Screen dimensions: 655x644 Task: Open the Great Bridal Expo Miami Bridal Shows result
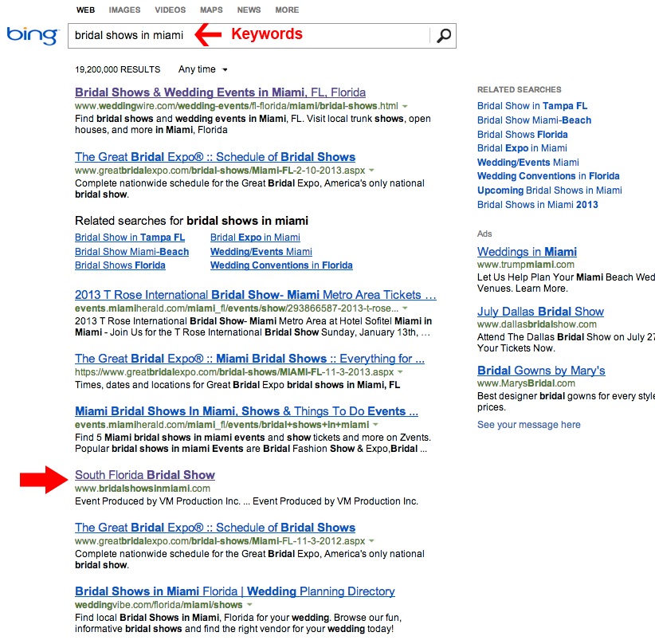pyautogui.click(x=249, y=359)
